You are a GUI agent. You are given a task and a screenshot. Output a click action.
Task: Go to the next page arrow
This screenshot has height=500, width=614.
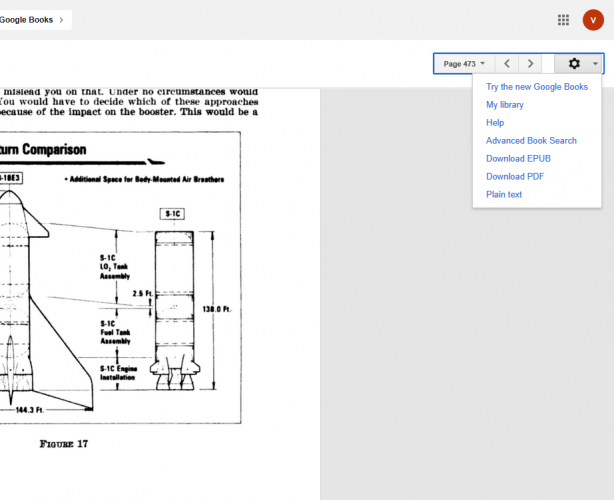(530, 63)
